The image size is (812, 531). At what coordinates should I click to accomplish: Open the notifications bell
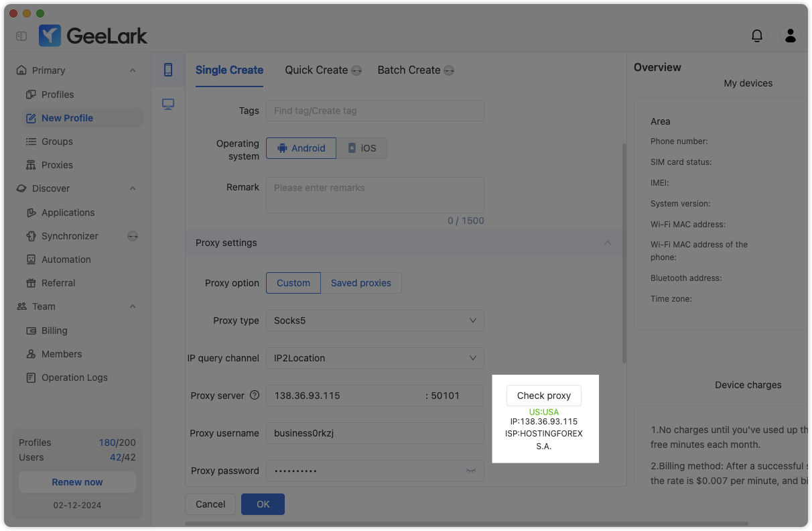(757, 36)
